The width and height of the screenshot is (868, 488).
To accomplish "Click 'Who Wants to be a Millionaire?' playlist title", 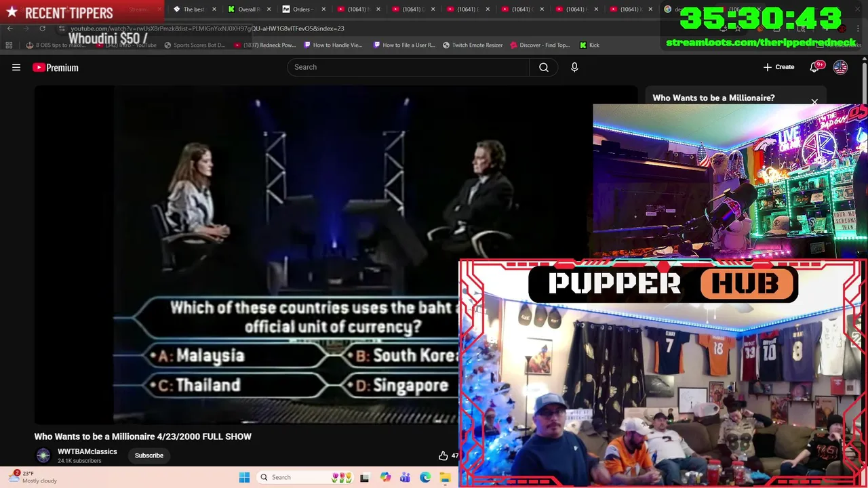I will click(713, 98).
